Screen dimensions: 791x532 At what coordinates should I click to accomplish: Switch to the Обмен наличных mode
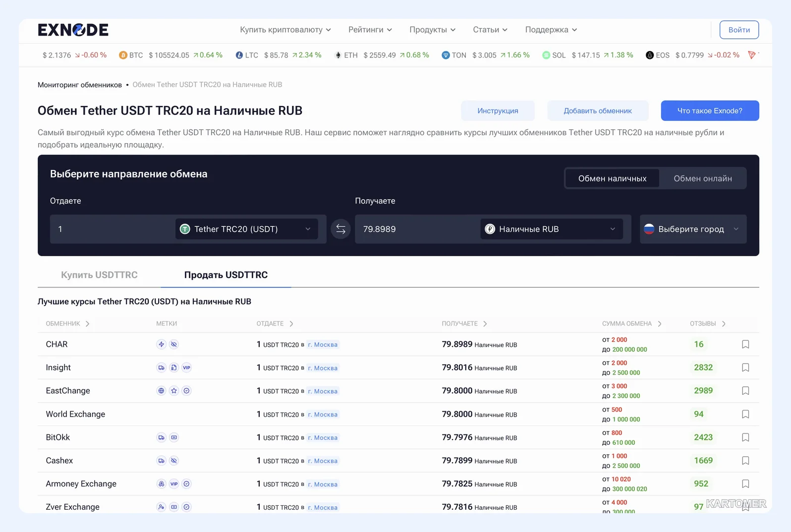tap(612, 178)
